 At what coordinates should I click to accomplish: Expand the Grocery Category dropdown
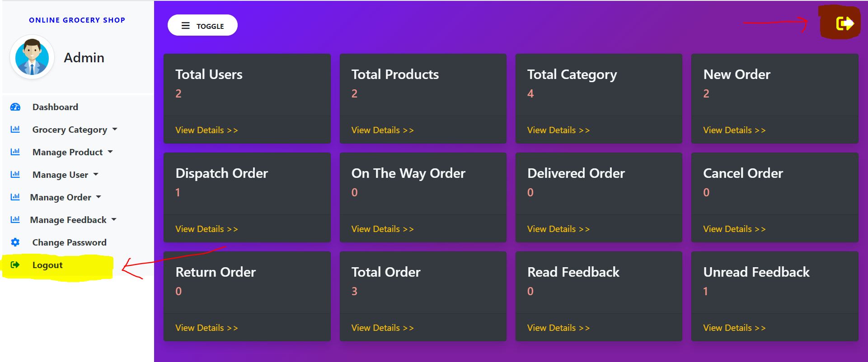point(75,130)
